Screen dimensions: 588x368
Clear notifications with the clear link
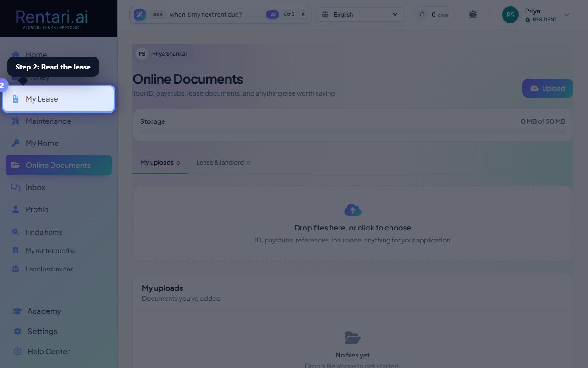(x=443, y=15)
